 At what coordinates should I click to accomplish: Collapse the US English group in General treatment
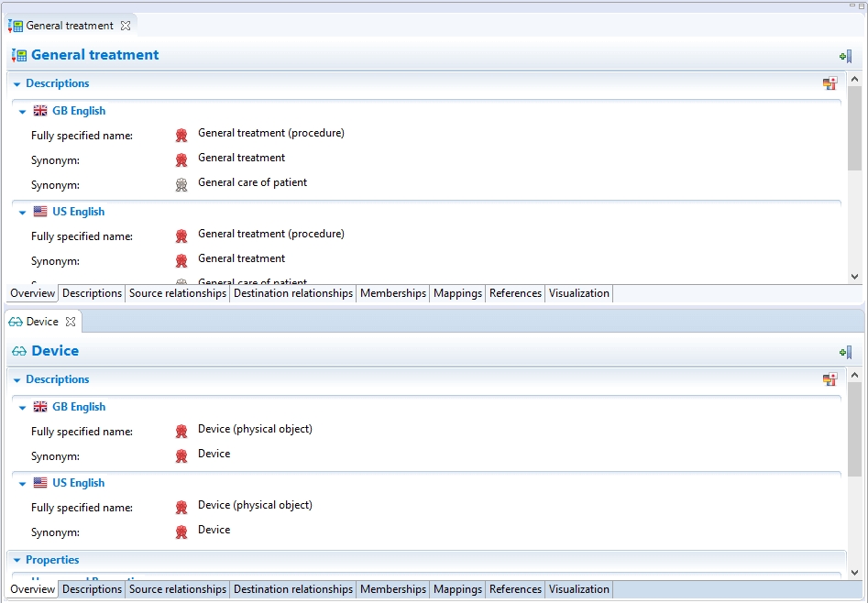23,213
